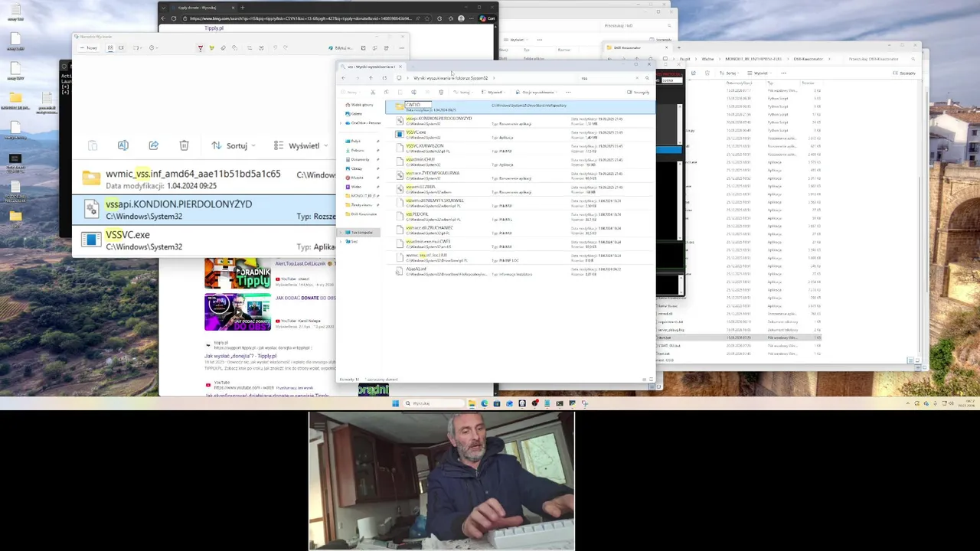Click the Edytuj w button in Snipping Tool

coord(341,48)
